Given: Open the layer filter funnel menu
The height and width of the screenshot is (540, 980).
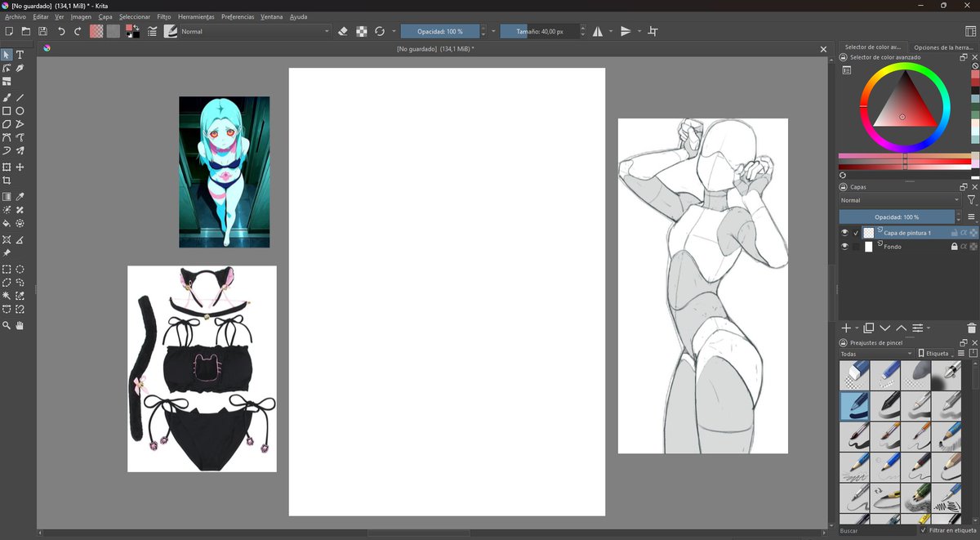Looking at the screenshot, I should (x=971, y=200).
